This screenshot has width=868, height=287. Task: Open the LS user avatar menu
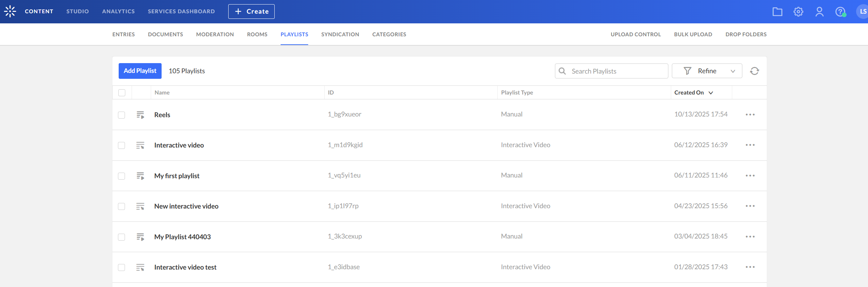tap(862, 12)
